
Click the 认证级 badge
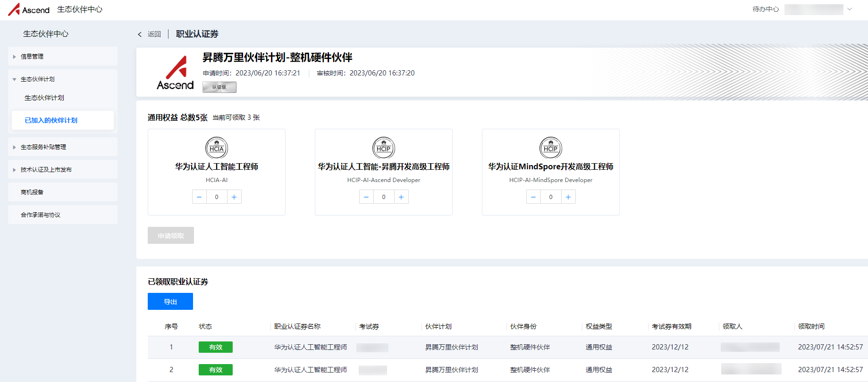[219, 87]
